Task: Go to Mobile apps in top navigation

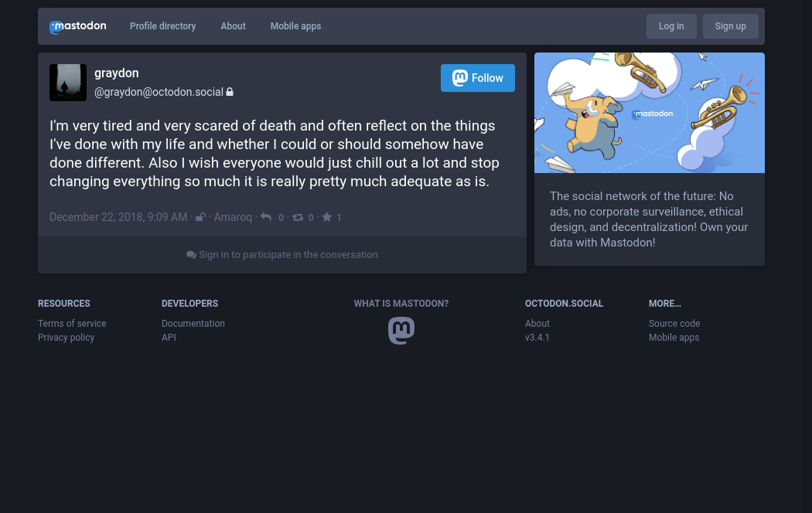Action: coord(295,26)
